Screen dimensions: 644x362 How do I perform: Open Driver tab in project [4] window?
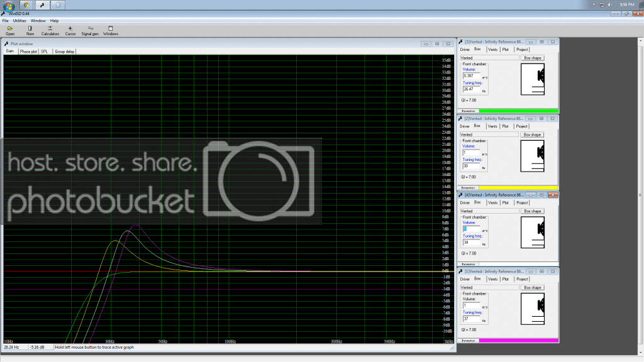click(465, 203)
